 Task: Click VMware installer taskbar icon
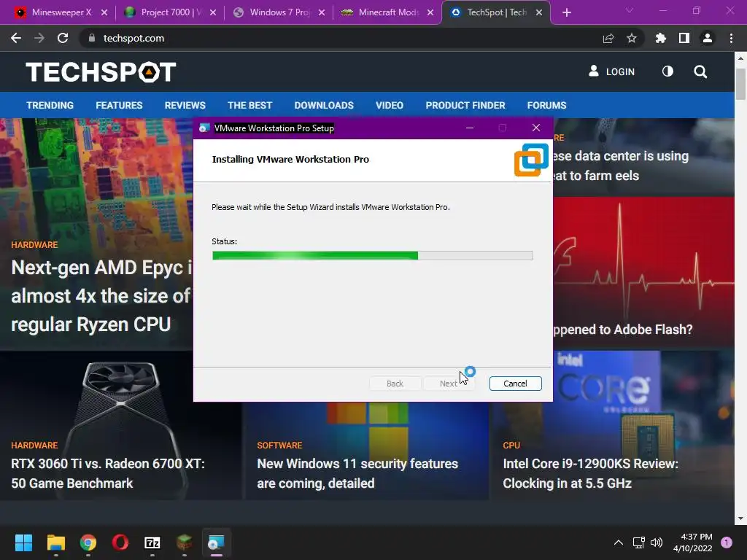coord(216,542)
